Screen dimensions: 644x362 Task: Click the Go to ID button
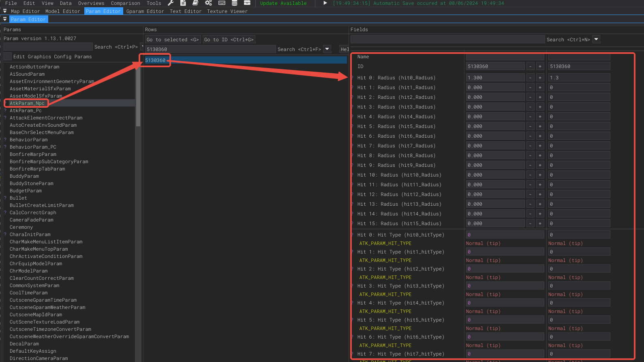tap(229, 39)
